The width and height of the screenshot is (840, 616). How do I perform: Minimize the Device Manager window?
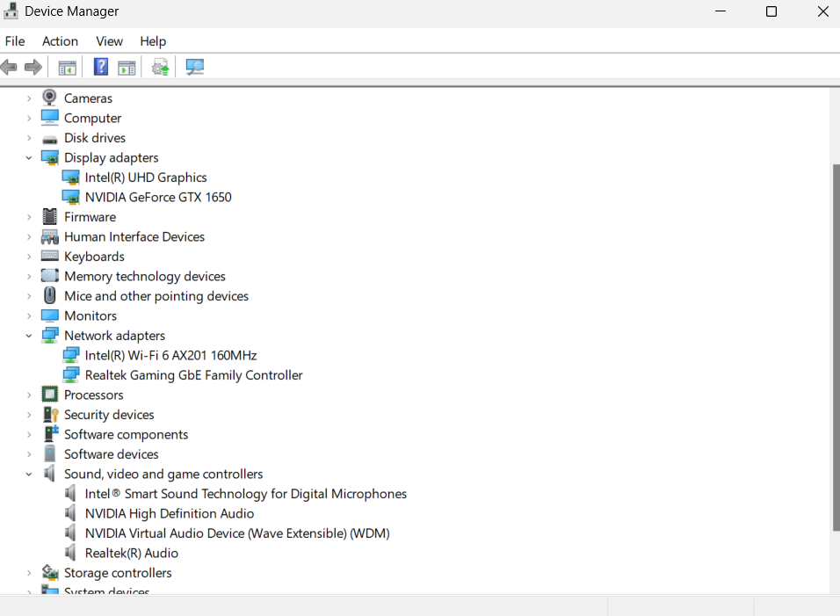(x=721, y=11)
